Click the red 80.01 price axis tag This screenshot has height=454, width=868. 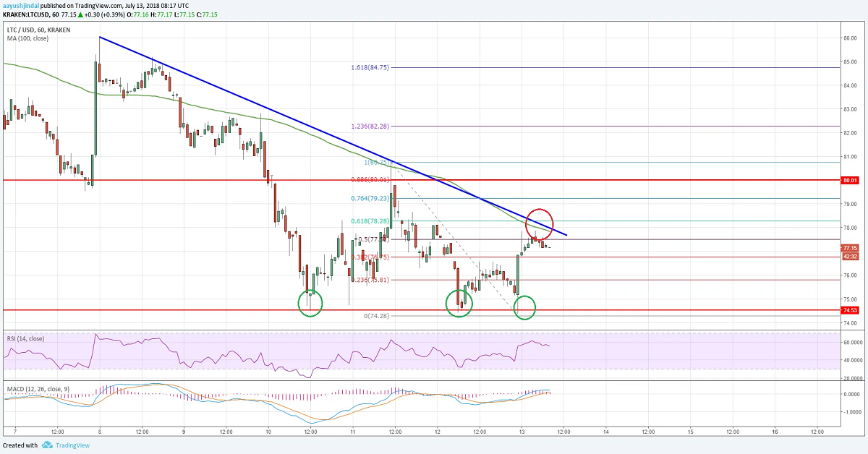[850, 179]
